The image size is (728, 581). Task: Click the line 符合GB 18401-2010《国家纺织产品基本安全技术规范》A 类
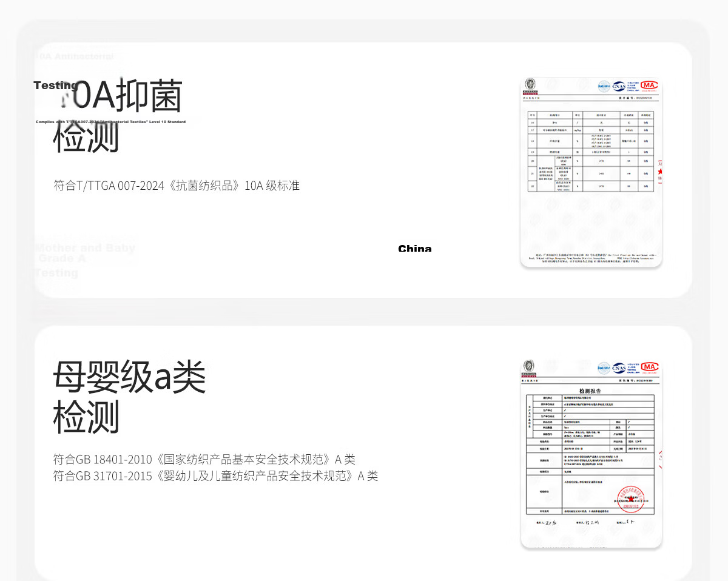coord(204,459)
